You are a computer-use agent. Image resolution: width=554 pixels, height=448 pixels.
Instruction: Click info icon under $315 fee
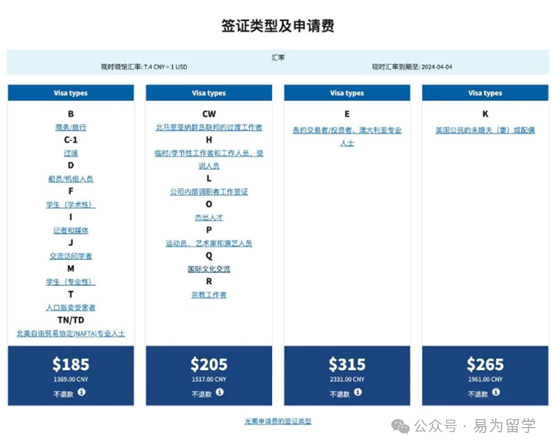click(x=358, y=392)
